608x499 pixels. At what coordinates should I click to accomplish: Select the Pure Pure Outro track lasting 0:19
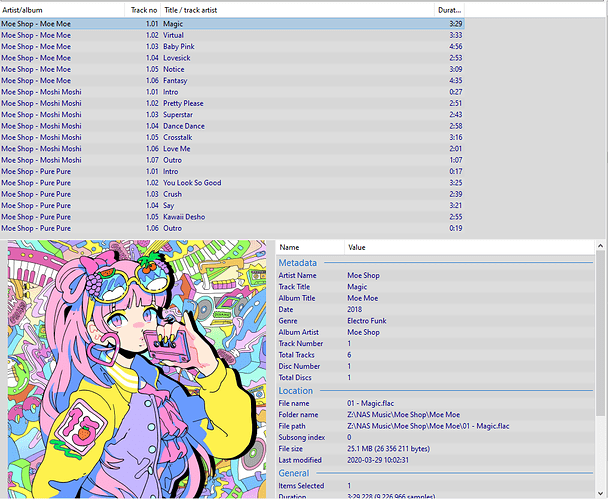(232, 228)
